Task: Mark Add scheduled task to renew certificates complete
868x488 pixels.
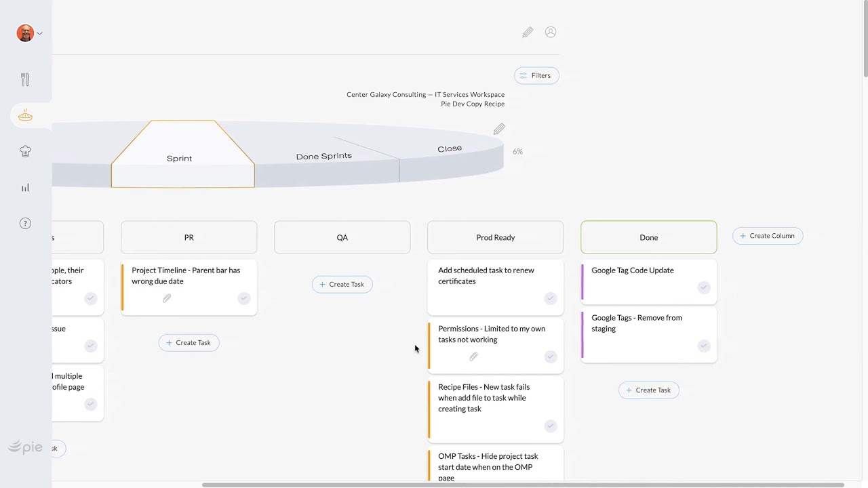Action: click(x=551, y=298)
